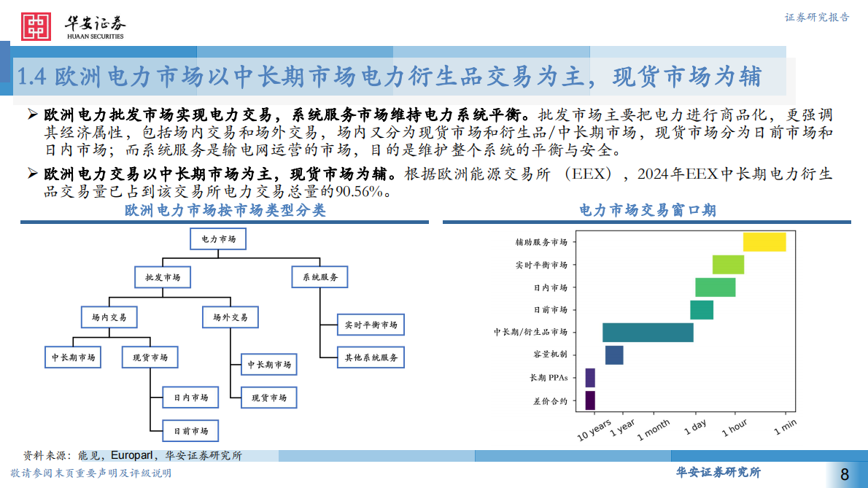
Task: Click the 1 min x-axis tick label
Action: pos(785,427)
